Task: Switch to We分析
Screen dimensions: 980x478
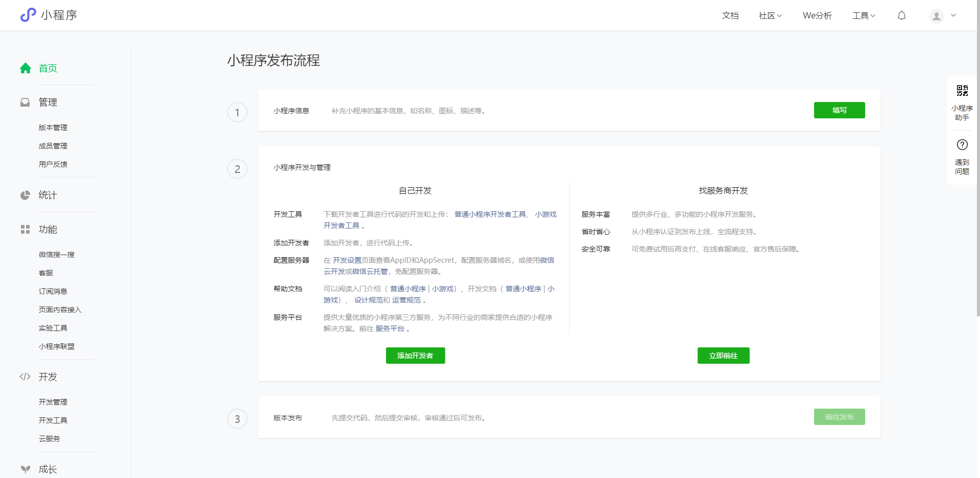Action: [x=817, y=15]
